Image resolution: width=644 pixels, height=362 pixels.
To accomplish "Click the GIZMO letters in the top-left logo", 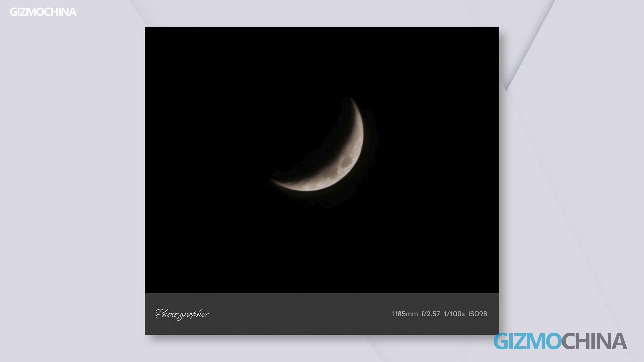I will [x=27, y=12].
